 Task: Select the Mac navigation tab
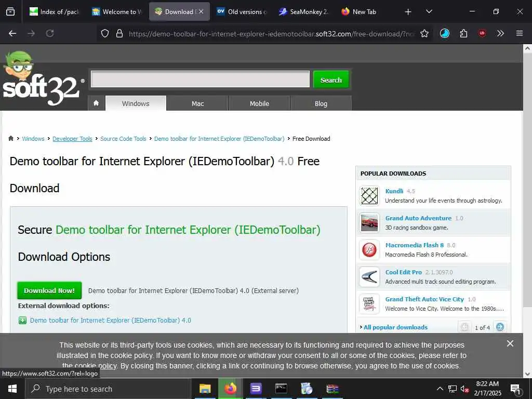point(197,103)
